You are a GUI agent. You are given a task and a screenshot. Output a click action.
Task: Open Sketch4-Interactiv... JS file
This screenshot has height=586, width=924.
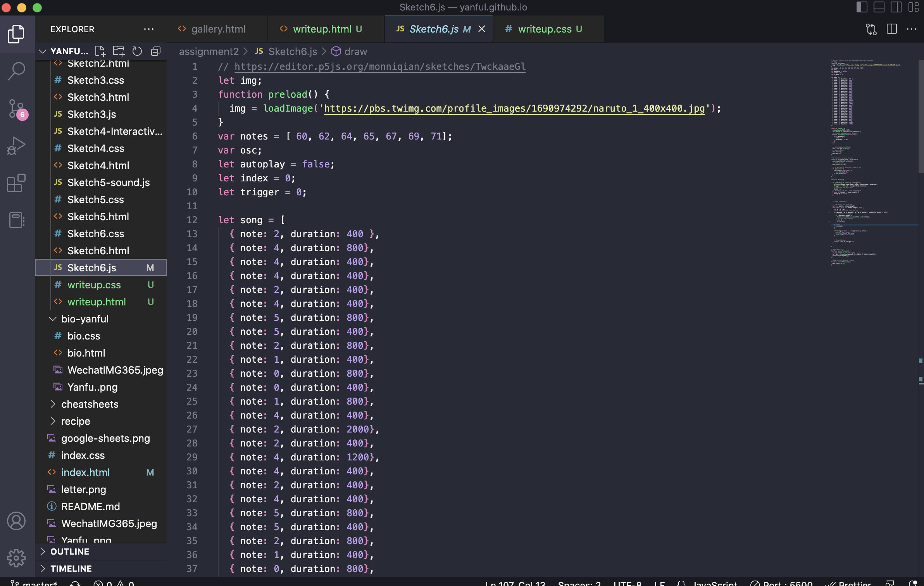pos(101,131)
